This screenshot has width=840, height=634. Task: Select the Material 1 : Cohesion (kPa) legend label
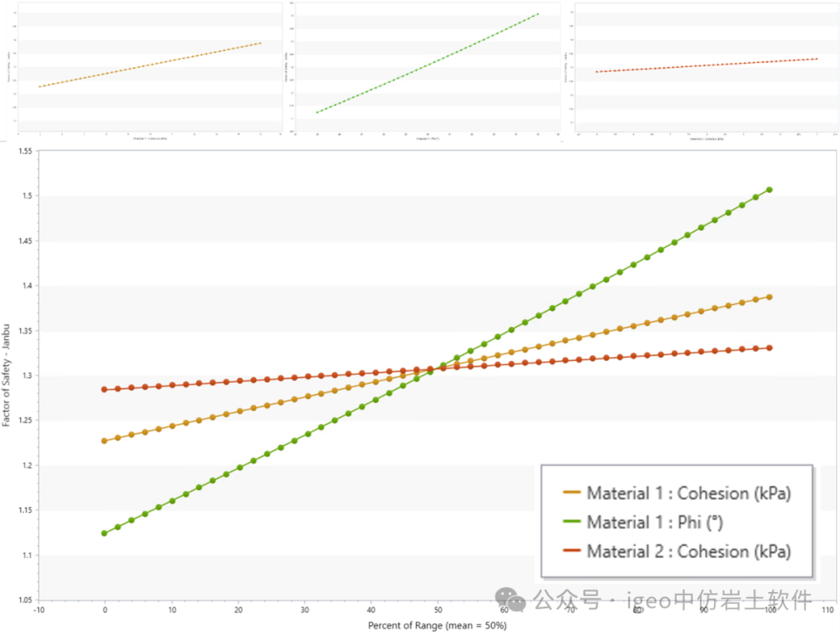pos(688,493)
